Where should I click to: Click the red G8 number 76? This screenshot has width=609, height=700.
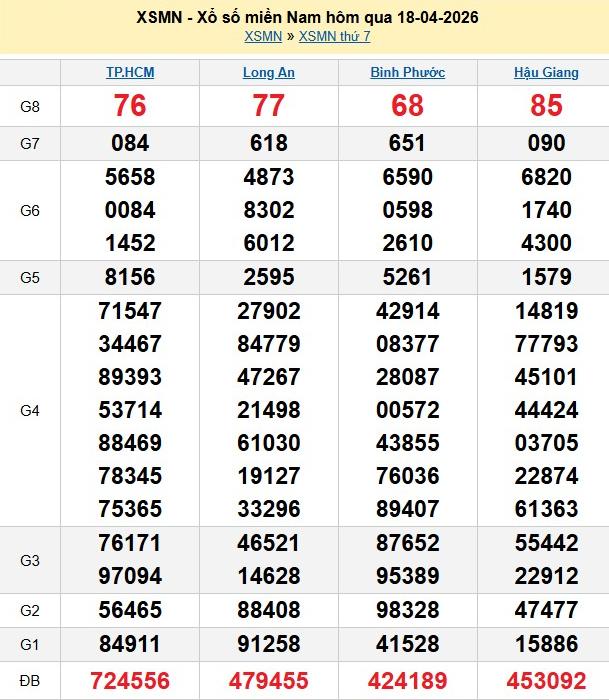[x=130, y=106]
